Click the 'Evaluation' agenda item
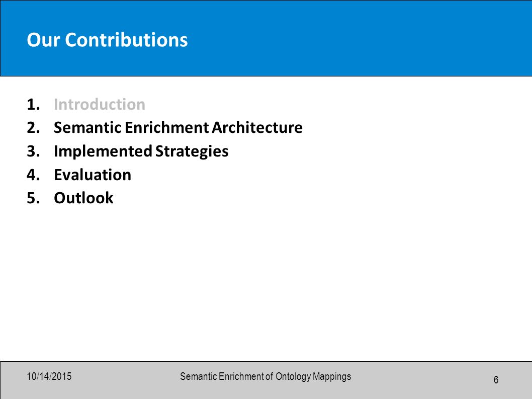Viewport: 532px width, 399px height. (x=93, y=175)
